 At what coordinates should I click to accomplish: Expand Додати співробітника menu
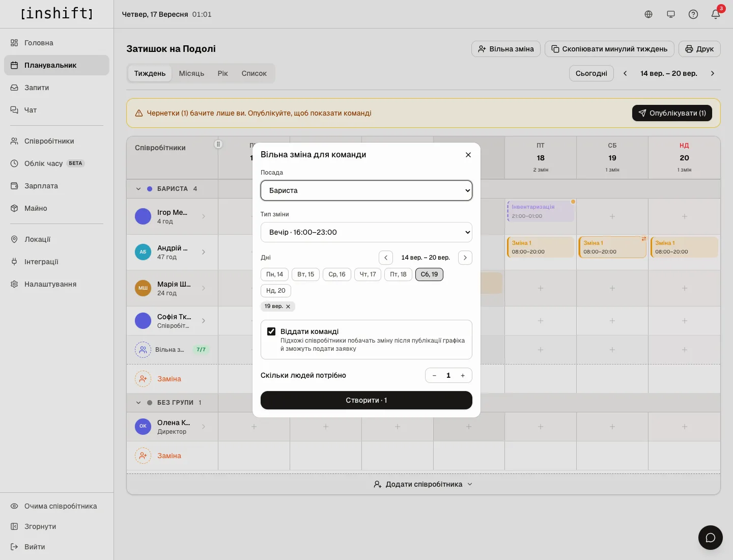click(x=424, y=484)
